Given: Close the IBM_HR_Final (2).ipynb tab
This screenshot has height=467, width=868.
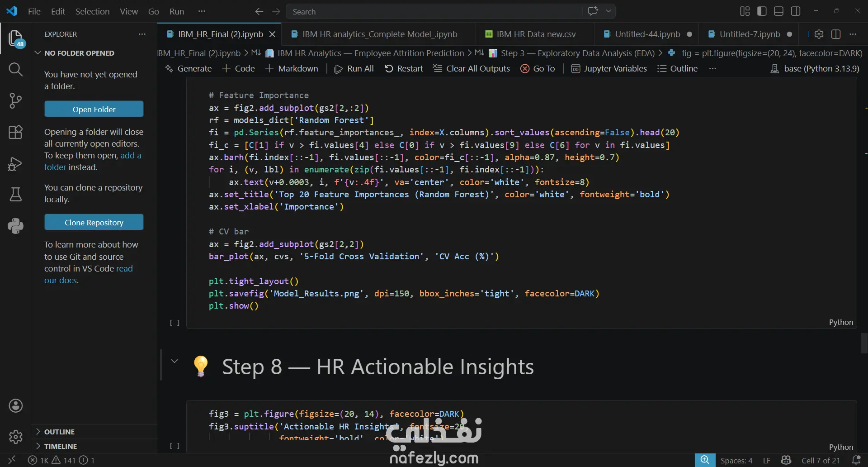Looking at the screenshot, I should (x=272, y=34).
